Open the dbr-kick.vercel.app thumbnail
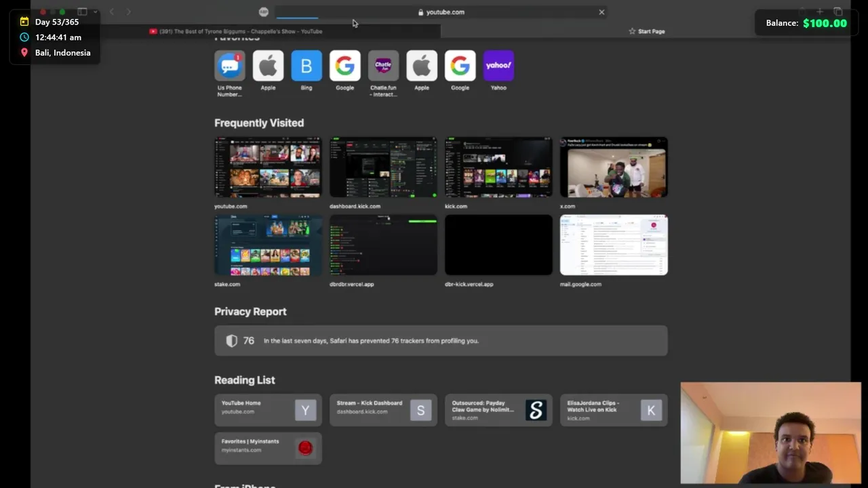The height and width of the screenshot is (488, 868). click(498, 245)
